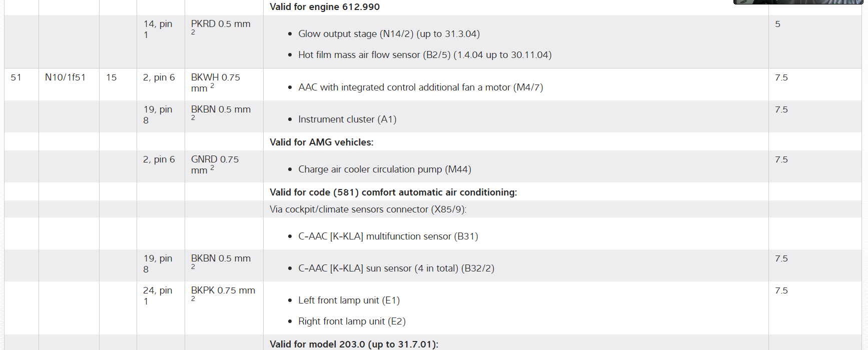Viewport: 868px width, 350px height.
Task: Click the Right front lamp unit (E2) entry
Action: (x=351, y=321)
